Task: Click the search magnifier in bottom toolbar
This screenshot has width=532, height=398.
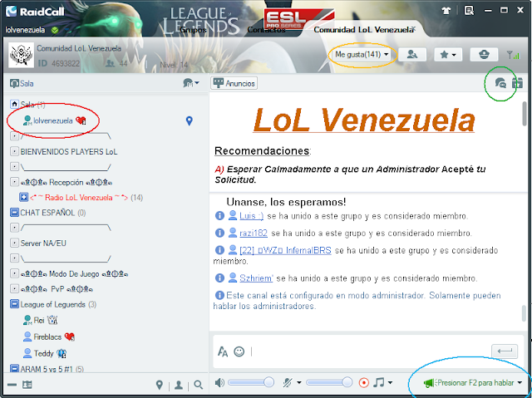Action: (198, 385)
